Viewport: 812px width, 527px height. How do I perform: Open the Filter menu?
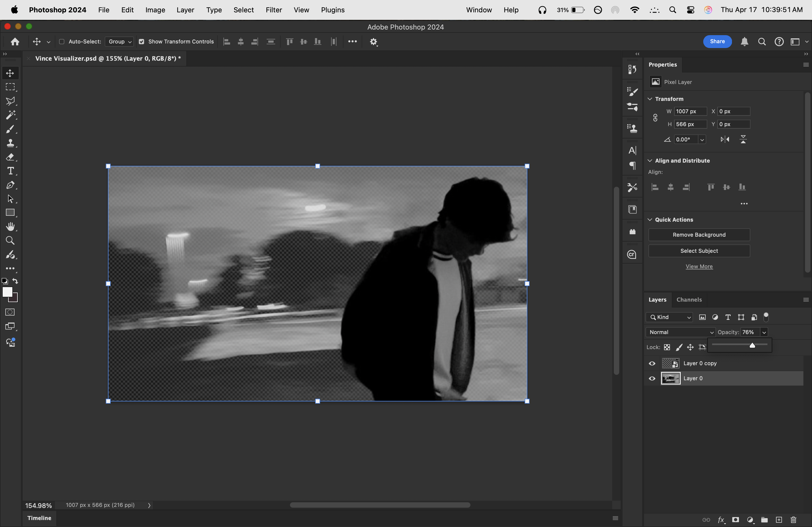(274, 10)
